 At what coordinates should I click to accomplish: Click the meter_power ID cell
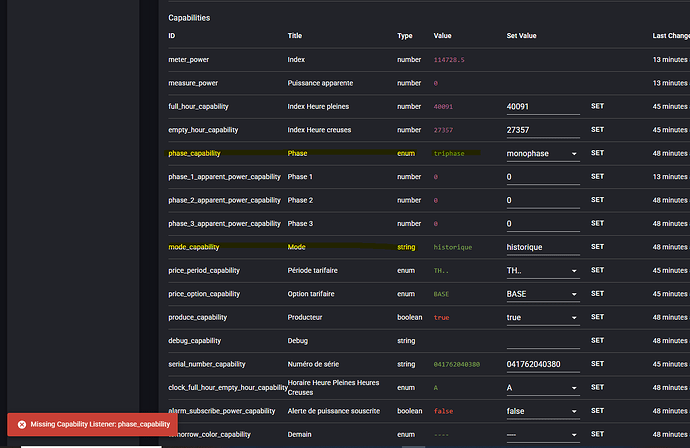coord(188,59)
